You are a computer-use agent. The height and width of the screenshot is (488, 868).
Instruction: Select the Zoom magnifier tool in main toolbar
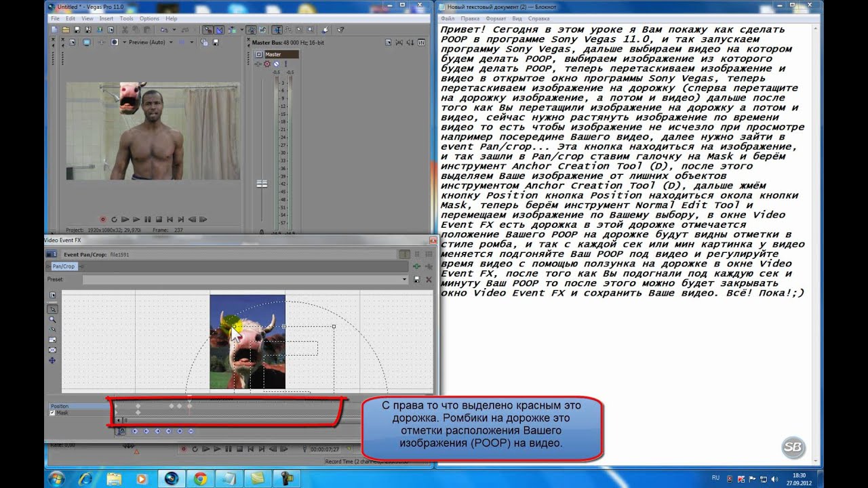point(310,30)
